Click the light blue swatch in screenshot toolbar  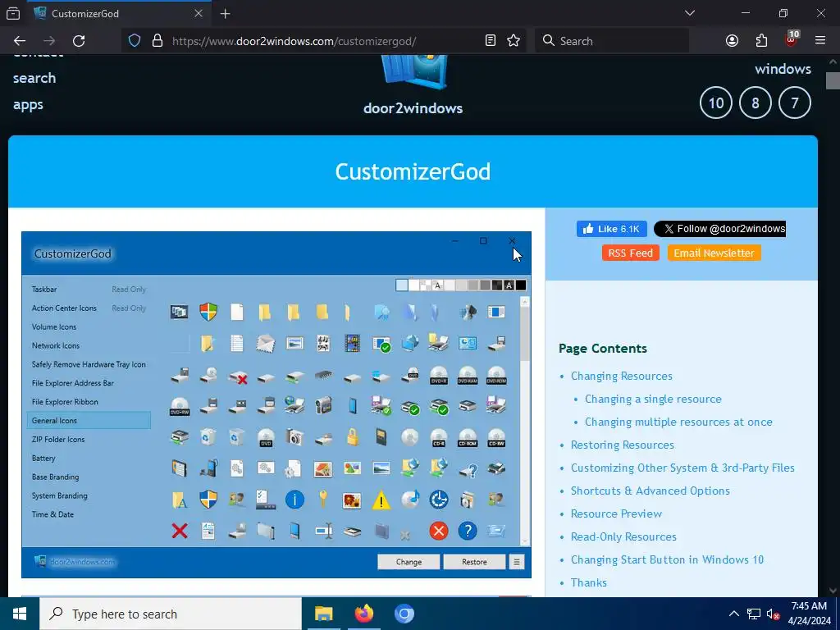[402, 285]
